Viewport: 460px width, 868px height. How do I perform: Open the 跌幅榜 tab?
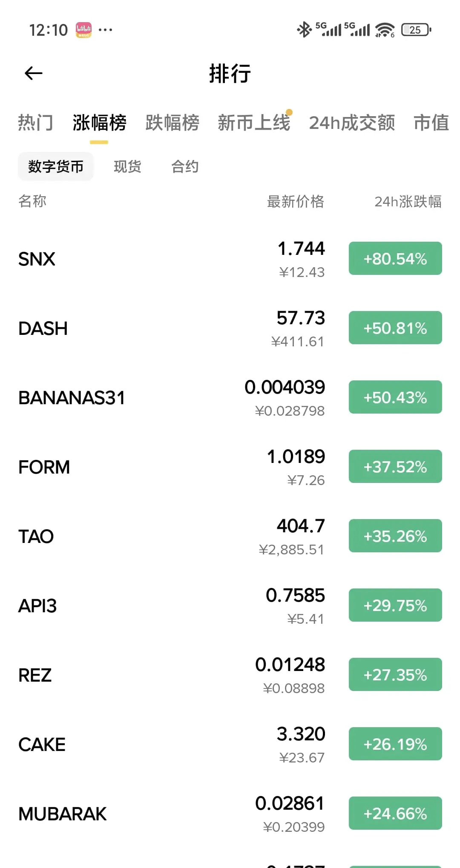(x=172, y=123)
